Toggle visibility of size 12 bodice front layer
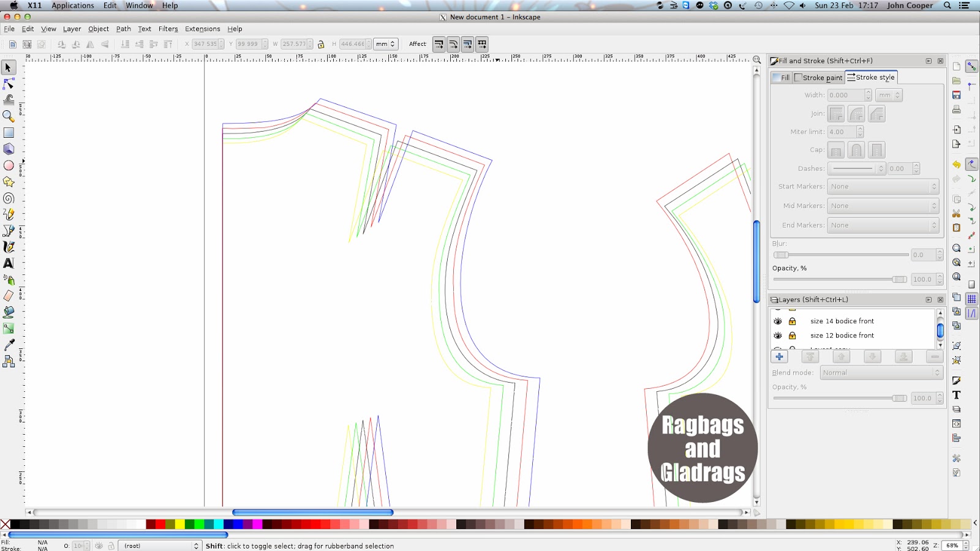This screenshot has height=551, width=980. click(x=778, y=335)
